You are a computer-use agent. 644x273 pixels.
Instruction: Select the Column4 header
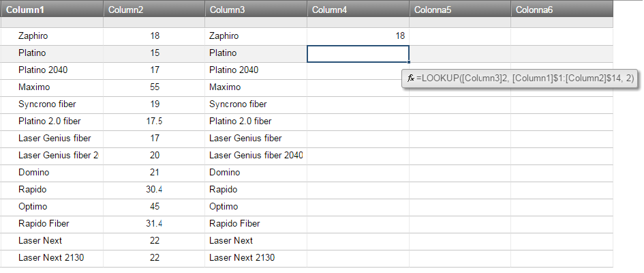358,10
